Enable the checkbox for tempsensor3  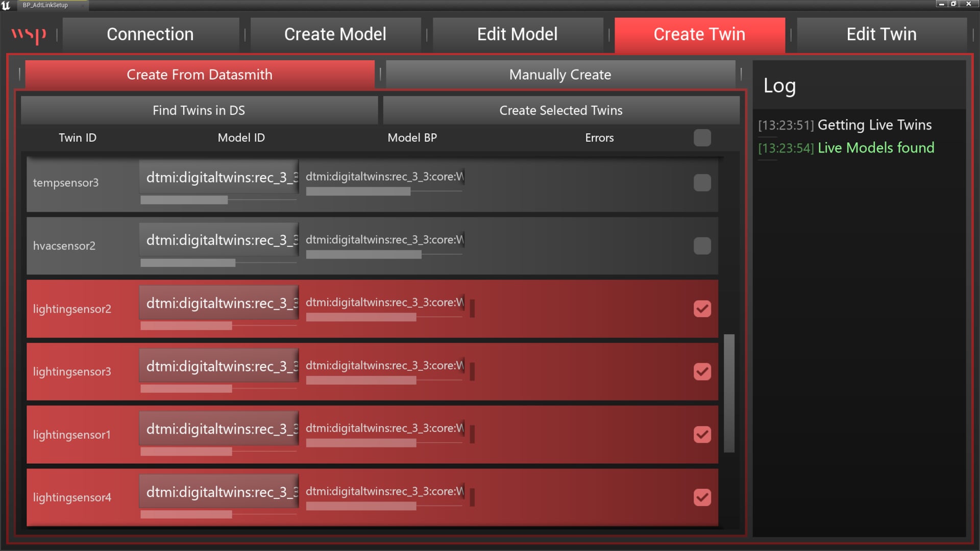pos(702,183)
